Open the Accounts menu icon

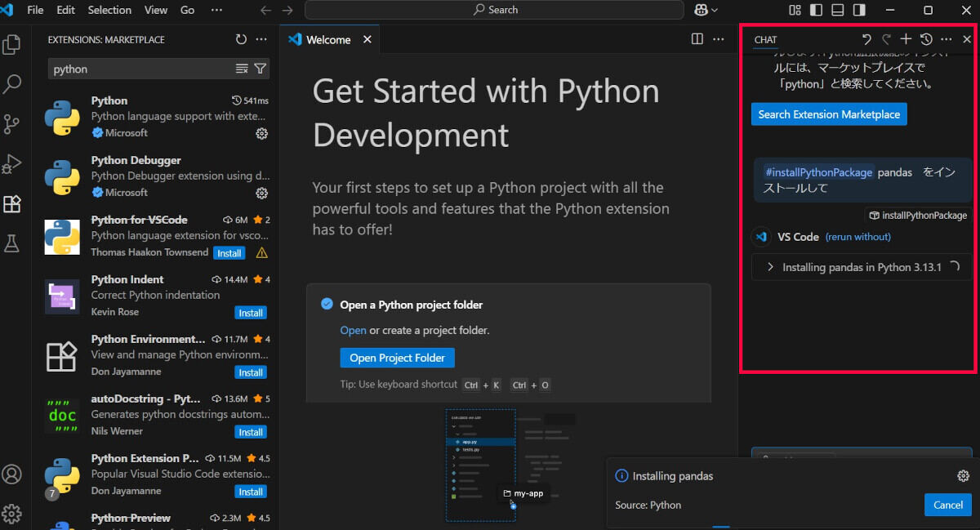pyautogui.click(x=12, y=474)
